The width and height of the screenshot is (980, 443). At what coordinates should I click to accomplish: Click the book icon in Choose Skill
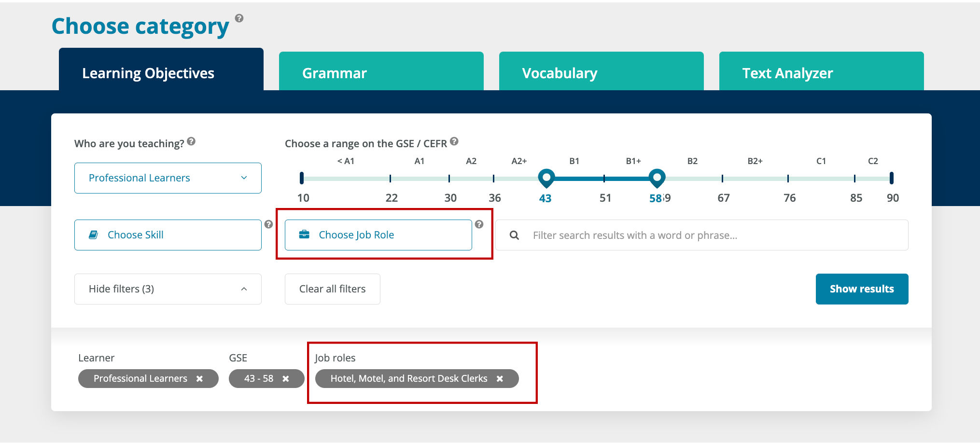point(93,235)
